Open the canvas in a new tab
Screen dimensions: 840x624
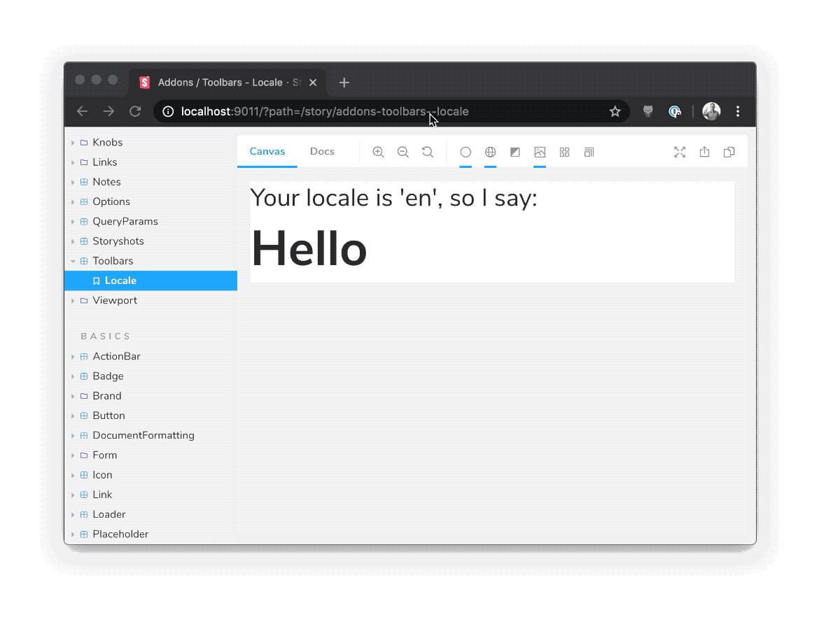point(704,152)
